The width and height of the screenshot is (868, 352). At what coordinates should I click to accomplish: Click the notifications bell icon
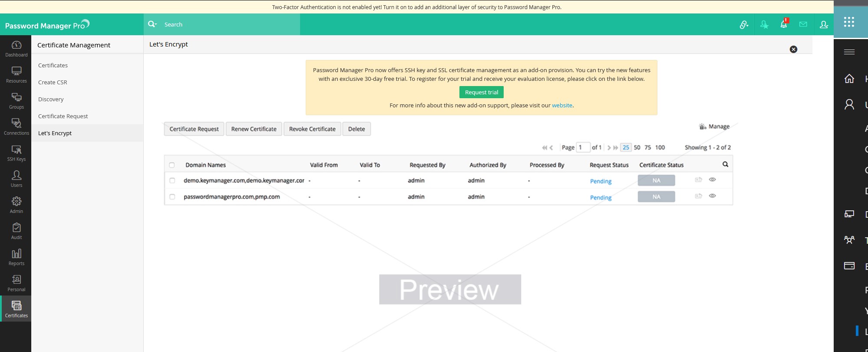(784, 24)
